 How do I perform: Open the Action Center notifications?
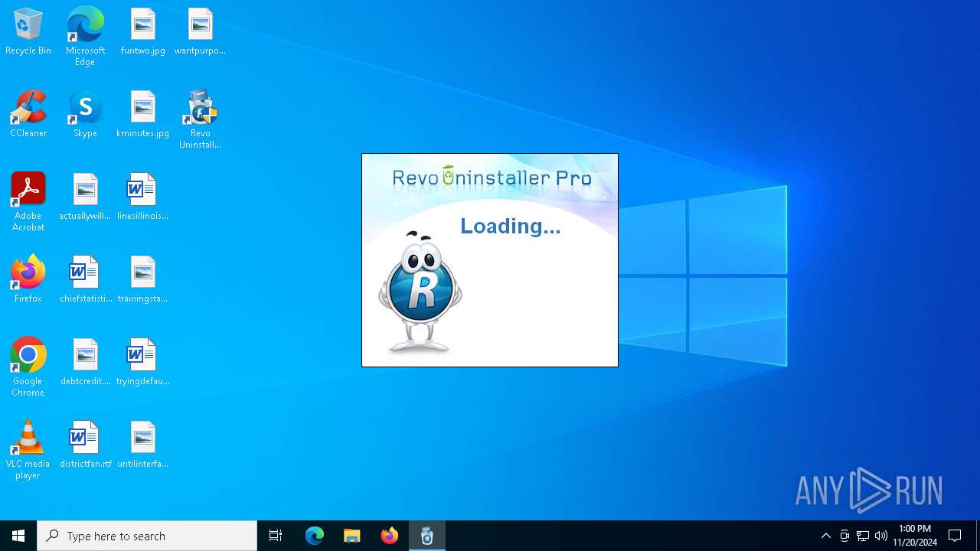[x=955, y=536]
